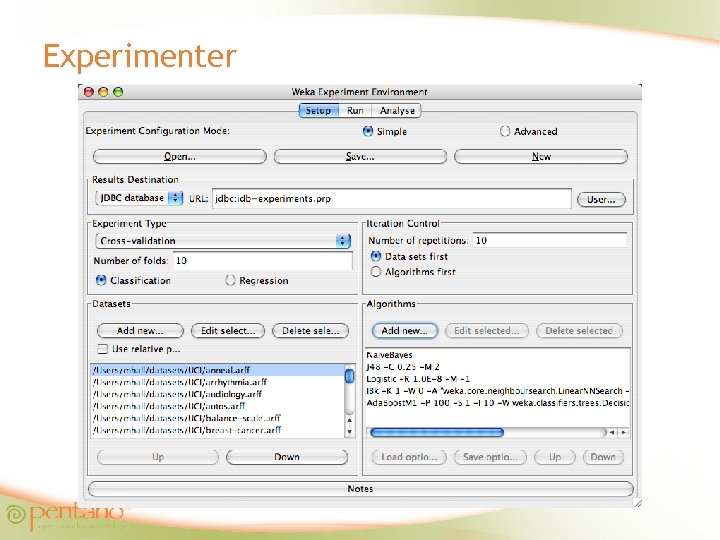
Task: Select the AdaBoostM1 algorithm row
Action: pyautogui.click(x=497, y=403)
